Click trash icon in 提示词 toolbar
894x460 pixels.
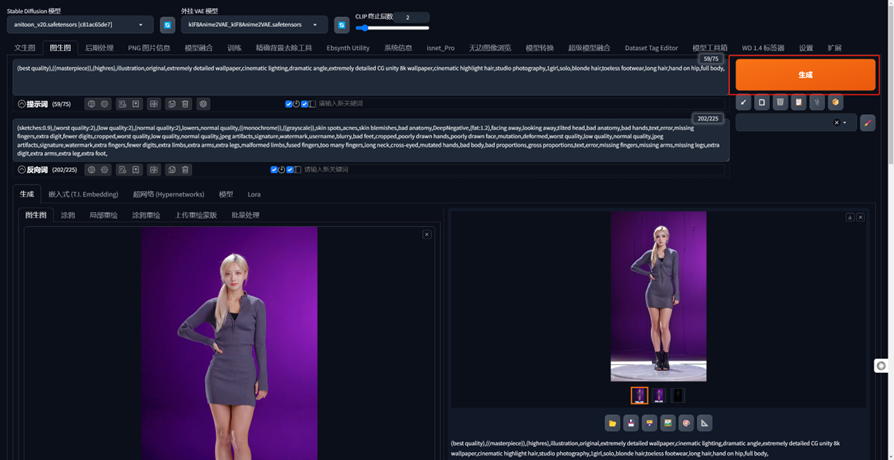186,104
